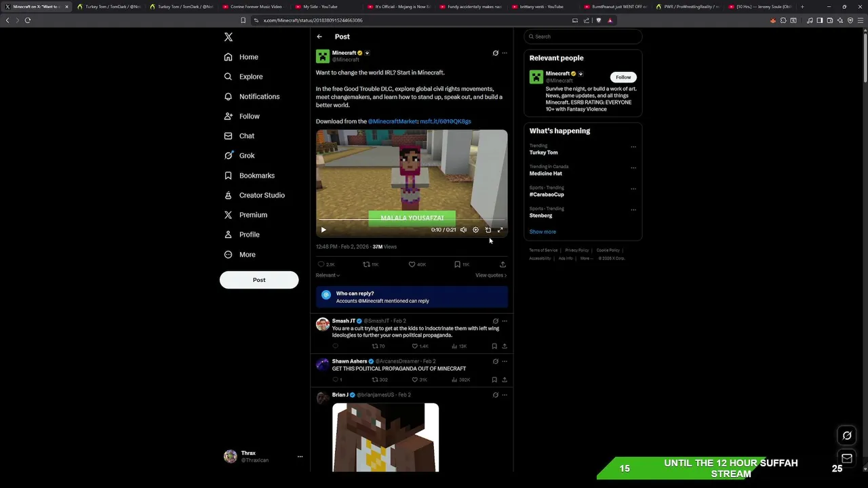This screenshot has height=488, width=868.
Task: Open floating Grok button at bottom right
Action: tap(847, 436)
